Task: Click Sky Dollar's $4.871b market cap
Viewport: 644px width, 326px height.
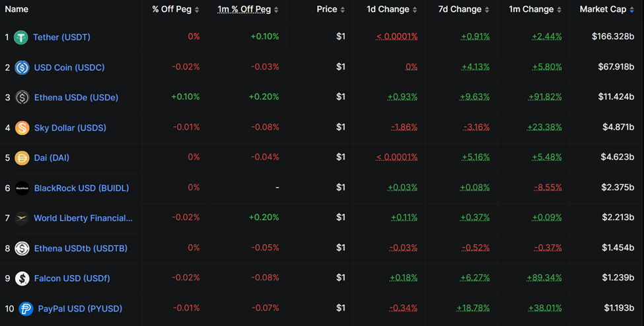Action: pos(618,127)
